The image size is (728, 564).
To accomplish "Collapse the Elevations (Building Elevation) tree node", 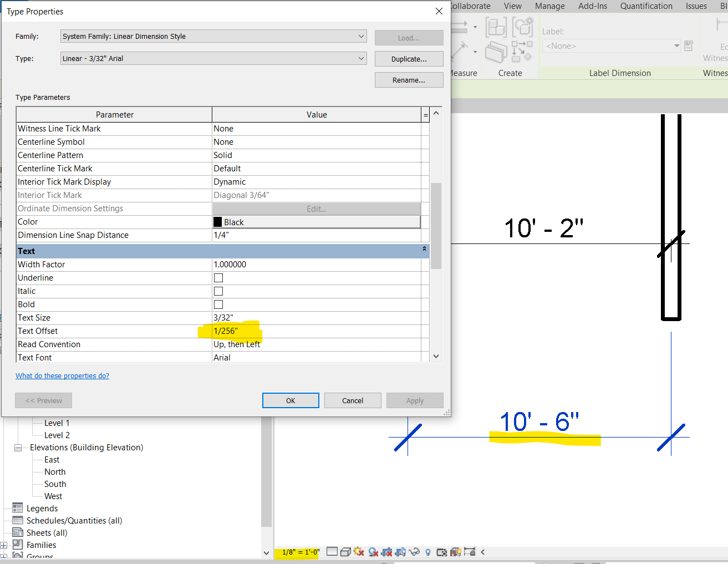I will pyautogui.click(x=18, y=448).
